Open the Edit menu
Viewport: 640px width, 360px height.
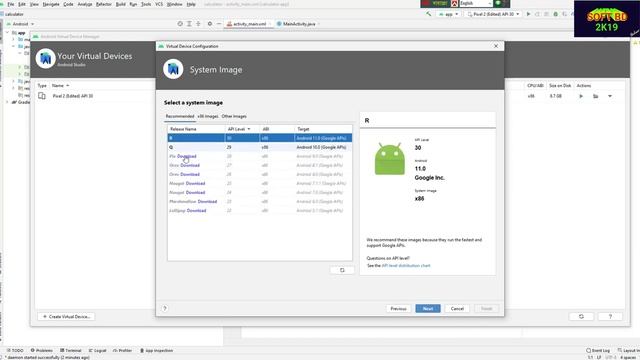click(x=22, y=4)
